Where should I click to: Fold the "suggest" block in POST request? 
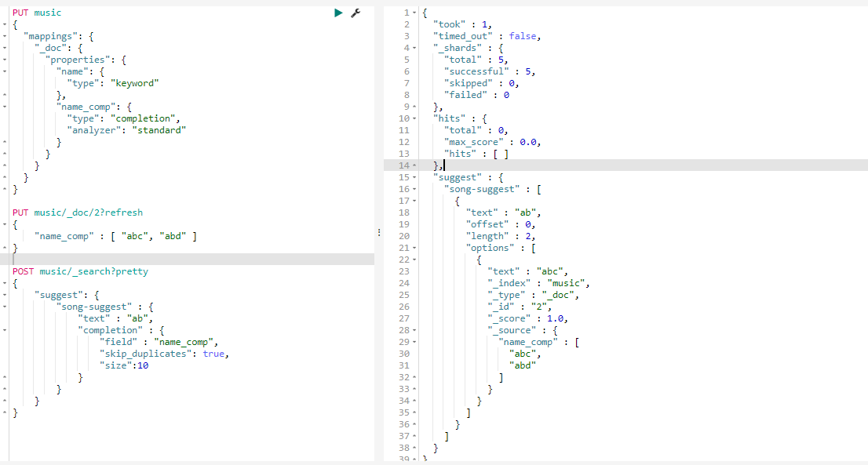coord(5,295)
